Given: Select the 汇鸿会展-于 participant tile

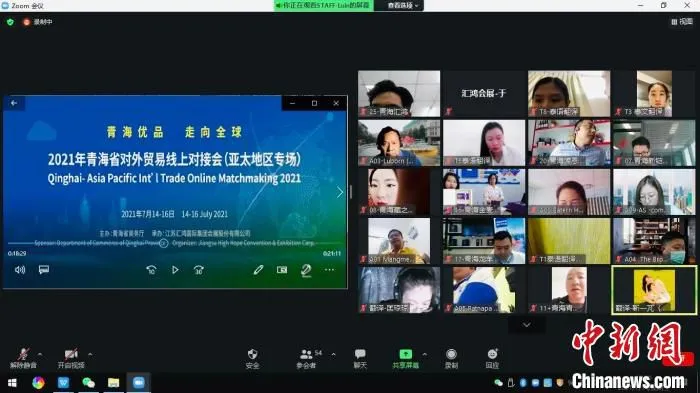Looking at the screenshot, I should tap(484, 93).
